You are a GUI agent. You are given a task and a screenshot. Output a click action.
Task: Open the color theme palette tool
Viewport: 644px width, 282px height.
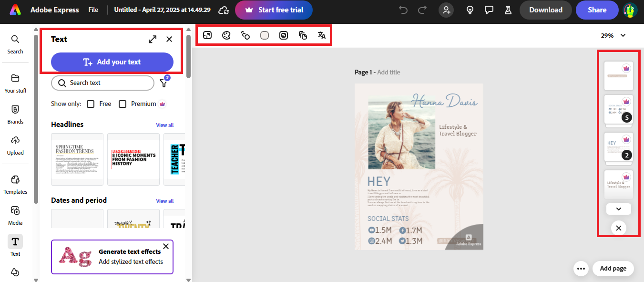[x=226, y=35]
